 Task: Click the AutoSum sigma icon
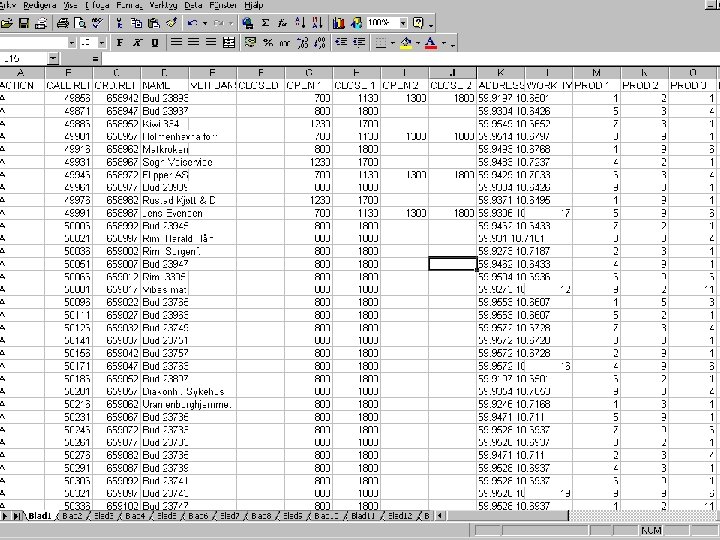(265, 23)
